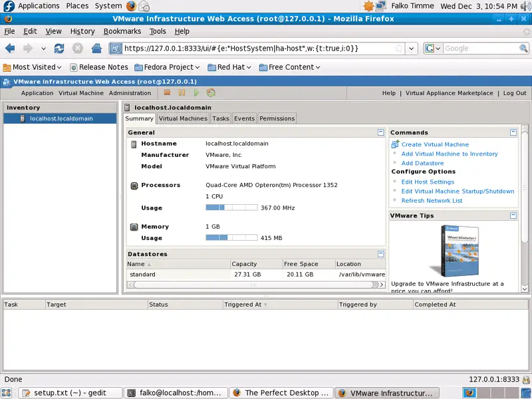Switch to the gedit setup.txt taskbar window
This screenshot has height=399, width=532.
[70, 393]
